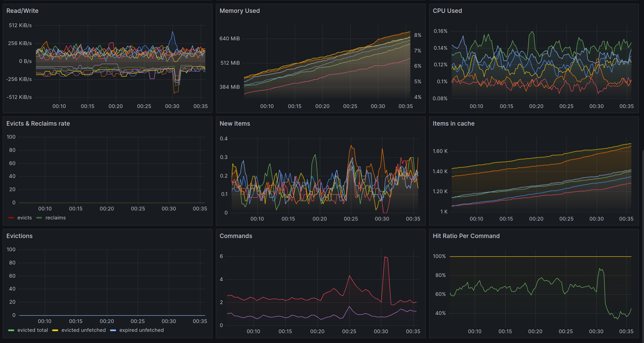Click the "1.40 K" axis label
Viewport: 644px width, 343px height.
[x=440, y=172]
